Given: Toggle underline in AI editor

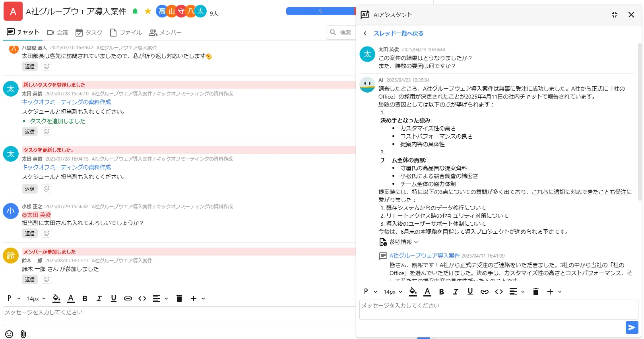Looking at the screenshot, I should (x=470, y=292).
